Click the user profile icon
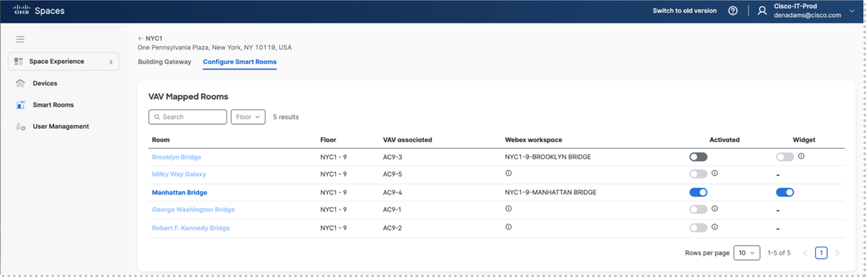868x277 pixels. (762, 11)
